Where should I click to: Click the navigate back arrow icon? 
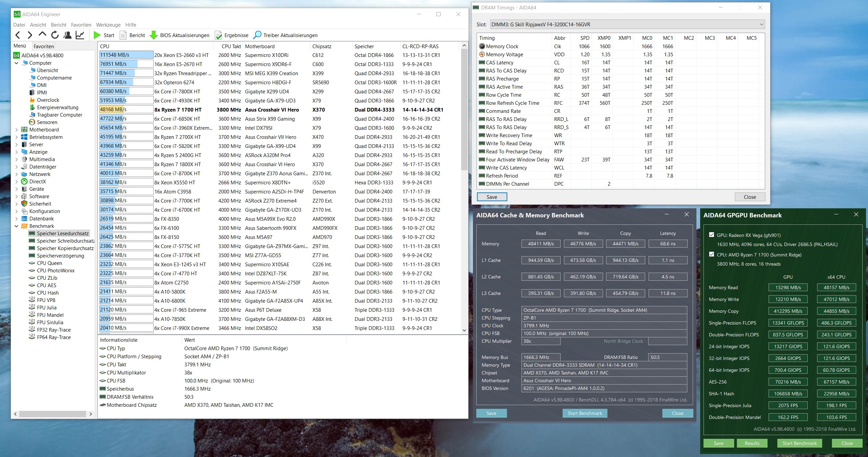(x=18, y=35)
